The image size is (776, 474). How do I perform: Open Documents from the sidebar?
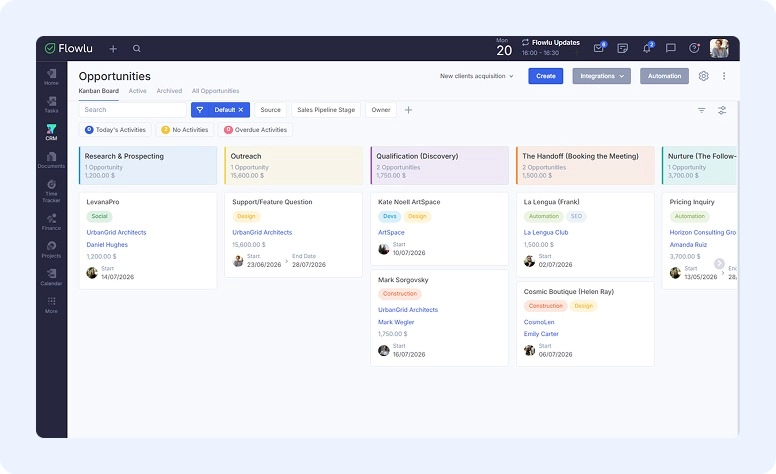coord(51,160)
